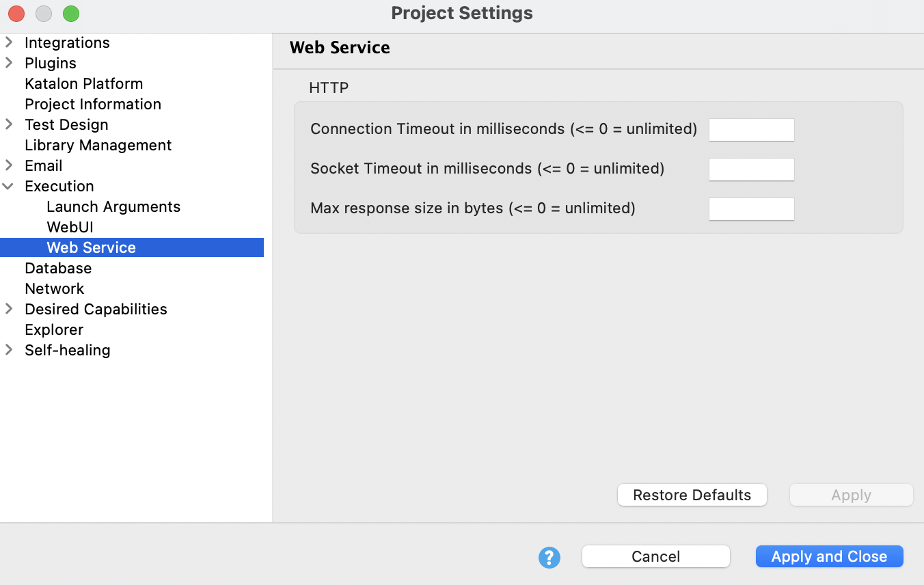924x585 pixels.
Task: Select Launch Arguments under Execution
Action: (113, 206)
